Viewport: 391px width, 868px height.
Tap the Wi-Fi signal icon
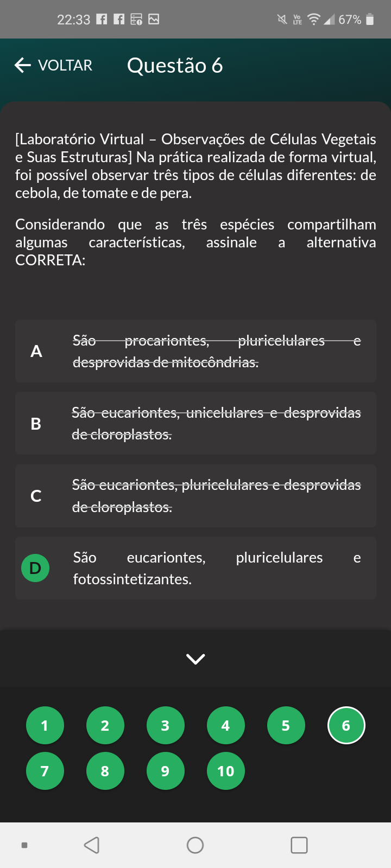313,20
